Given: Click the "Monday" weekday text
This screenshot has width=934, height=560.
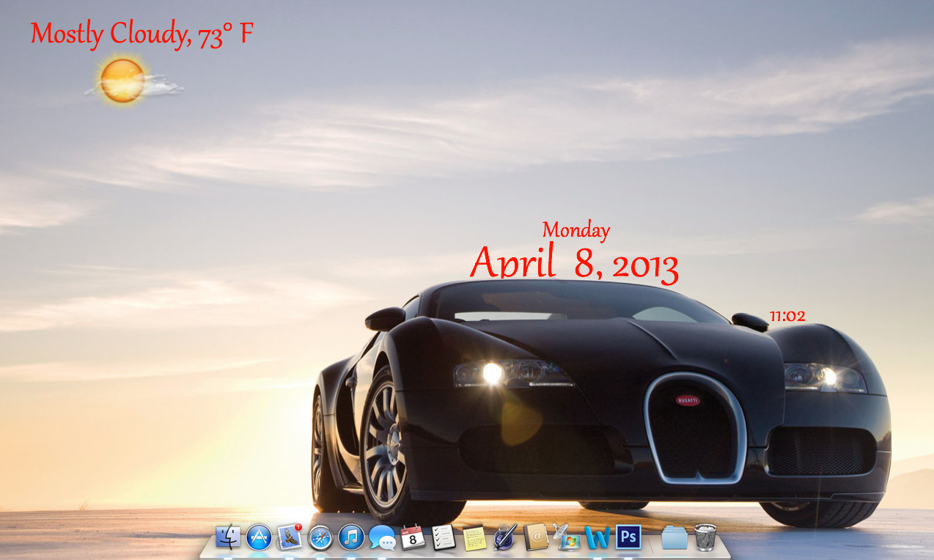Looking at the screenshot, I should click(x=576, y=230).
